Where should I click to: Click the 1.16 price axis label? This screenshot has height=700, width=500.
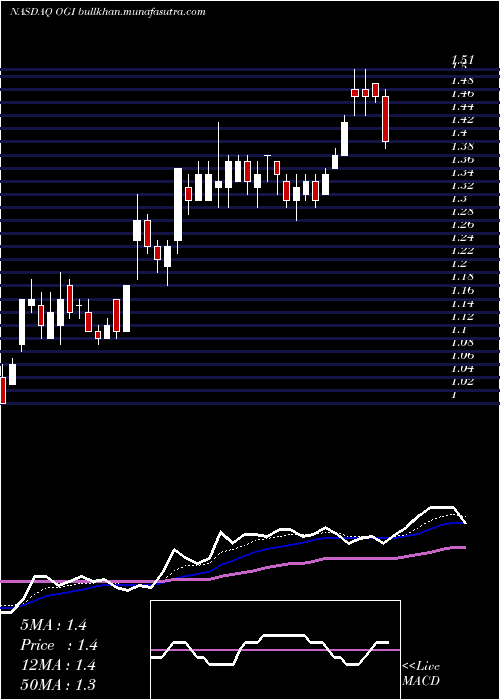(462, 291)
